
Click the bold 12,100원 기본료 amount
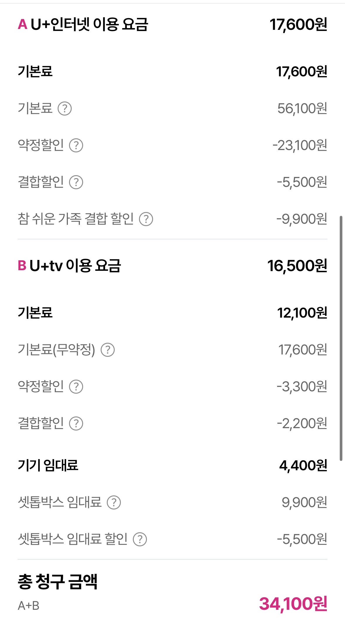(x=302, y=313)
